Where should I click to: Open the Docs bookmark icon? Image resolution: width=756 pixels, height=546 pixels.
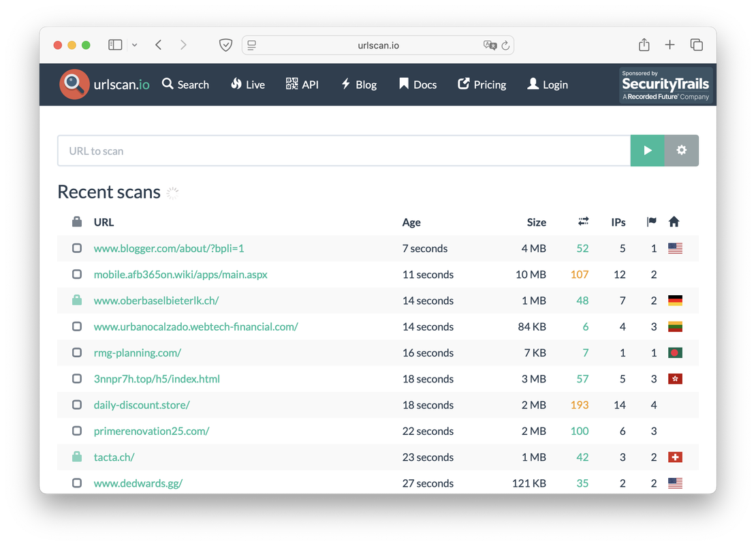[x=403, y=84]
